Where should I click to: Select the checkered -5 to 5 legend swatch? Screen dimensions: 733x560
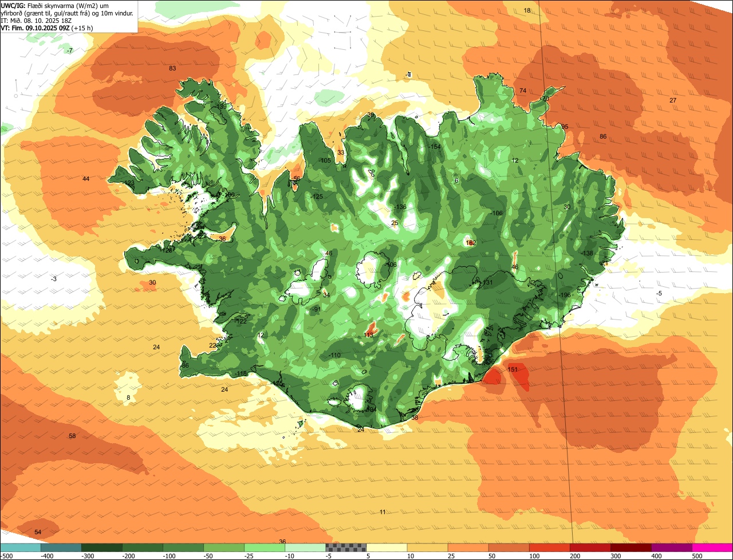(346, 547)
